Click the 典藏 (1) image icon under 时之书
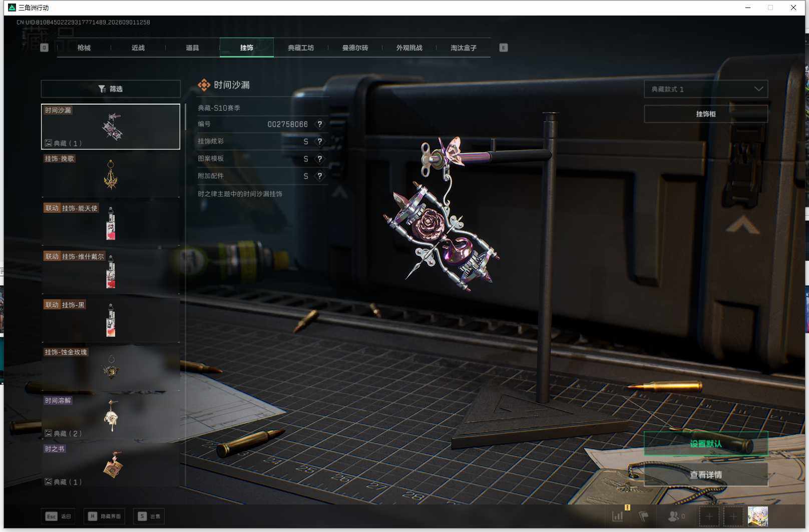Image resolution: width=809 pixels, height=532 pixels. coord(49,482)
